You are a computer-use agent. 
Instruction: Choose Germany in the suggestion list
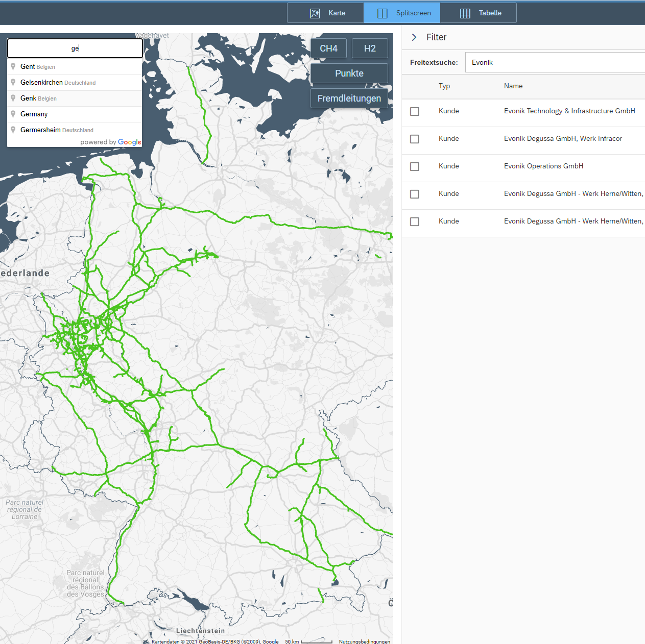[x=75, y=114]
